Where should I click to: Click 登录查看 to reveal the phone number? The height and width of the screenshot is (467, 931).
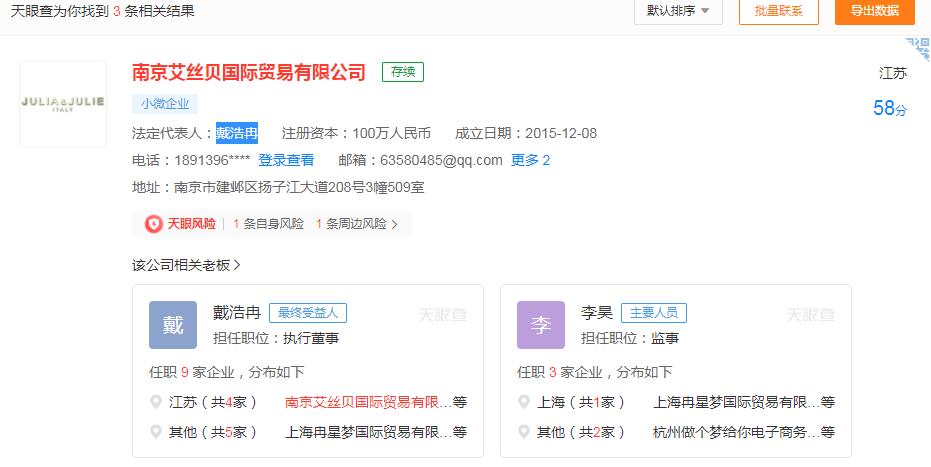click(286, 160)
